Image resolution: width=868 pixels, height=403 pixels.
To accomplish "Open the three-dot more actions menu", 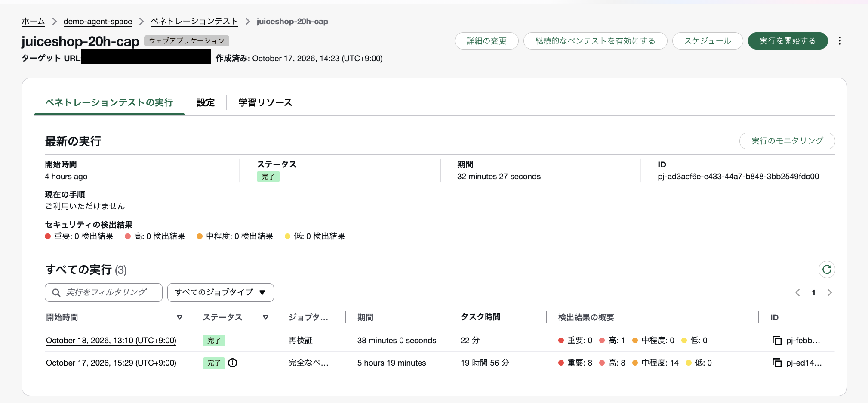I will pyautogui.click(x=840, y=41).
